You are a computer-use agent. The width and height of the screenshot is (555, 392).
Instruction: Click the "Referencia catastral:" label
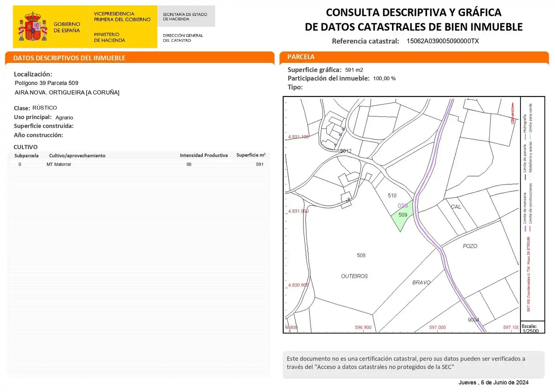366,41
